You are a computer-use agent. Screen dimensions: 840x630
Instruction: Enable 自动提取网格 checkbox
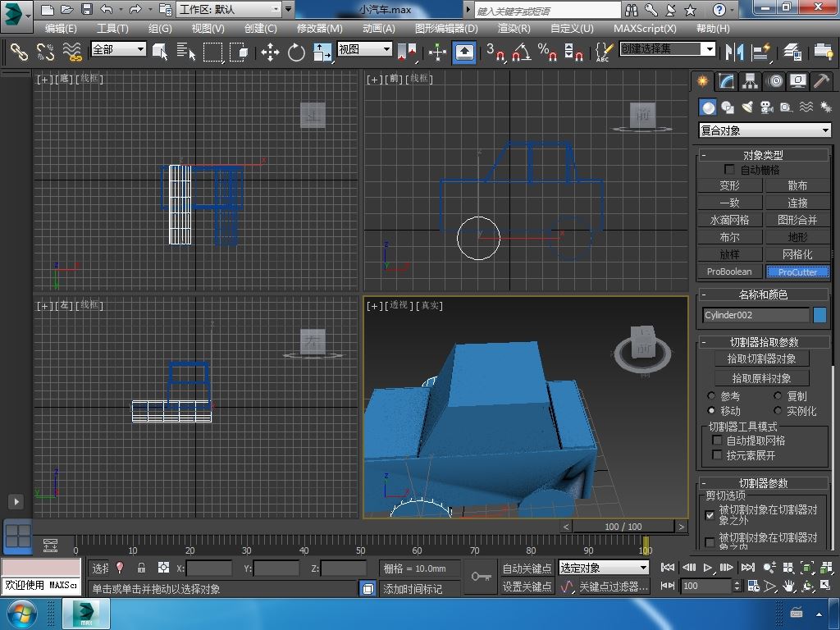[x=717, y=441]
